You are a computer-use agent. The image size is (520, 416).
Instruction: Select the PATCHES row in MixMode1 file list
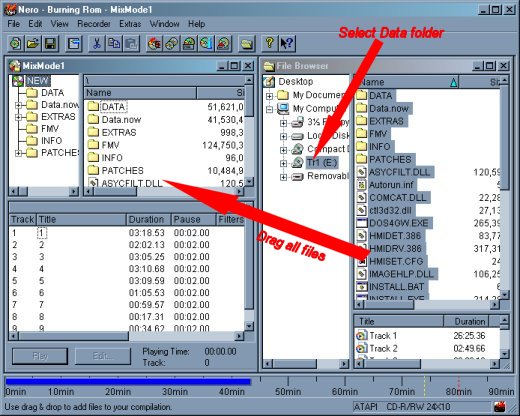[x=165, y=171]
